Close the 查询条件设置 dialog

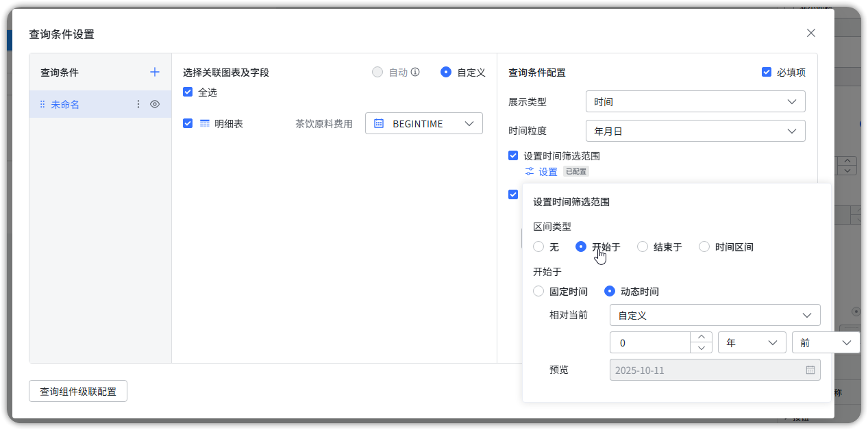[811, 33]
